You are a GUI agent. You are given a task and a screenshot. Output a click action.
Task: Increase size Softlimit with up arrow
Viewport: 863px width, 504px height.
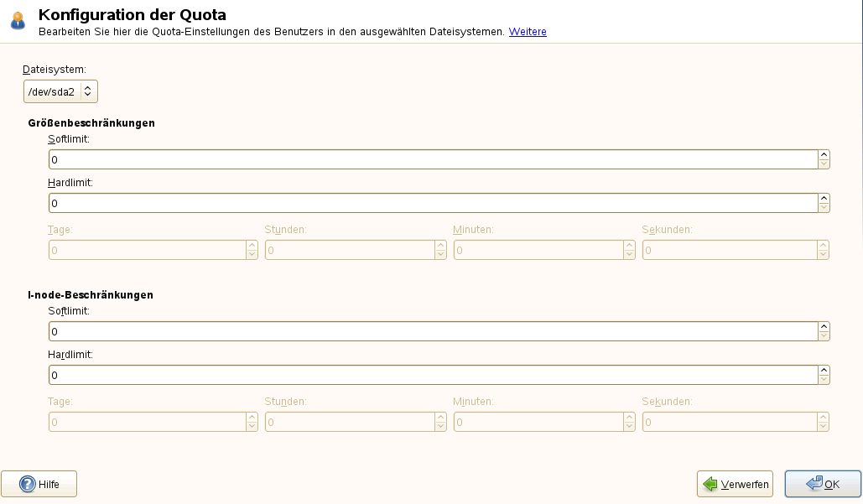tap(824, 155)
